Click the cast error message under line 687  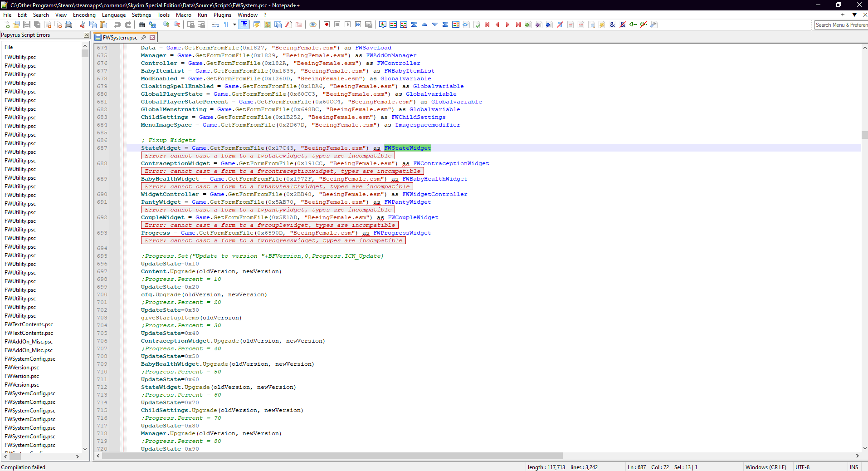pyautogui.click(x=268, y=156)
